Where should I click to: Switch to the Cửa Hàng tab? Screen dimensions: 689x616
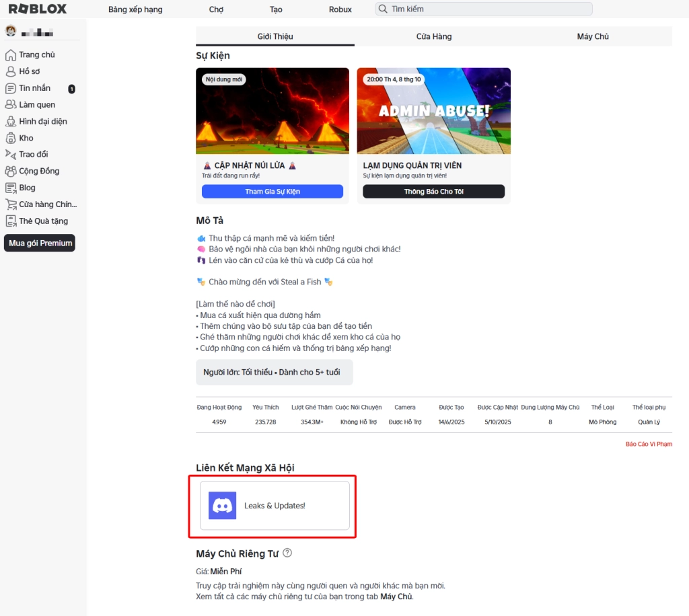(x=434, y=36)
